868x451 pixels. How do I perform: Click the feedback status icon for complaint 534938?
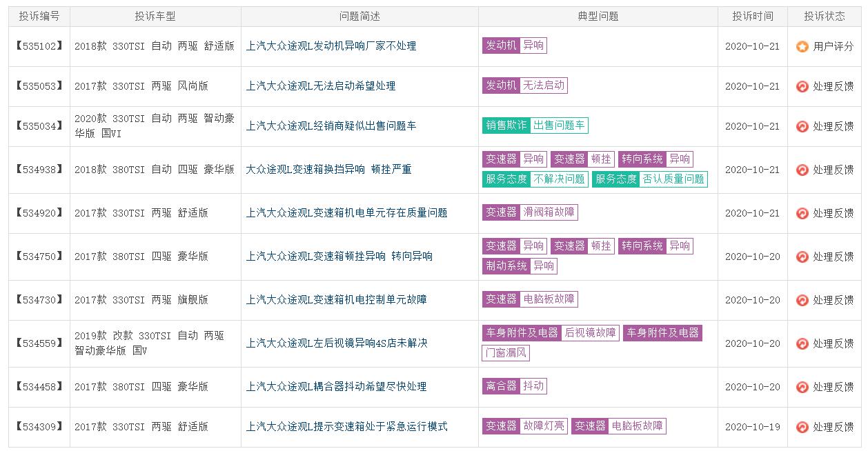pos(802,170)
